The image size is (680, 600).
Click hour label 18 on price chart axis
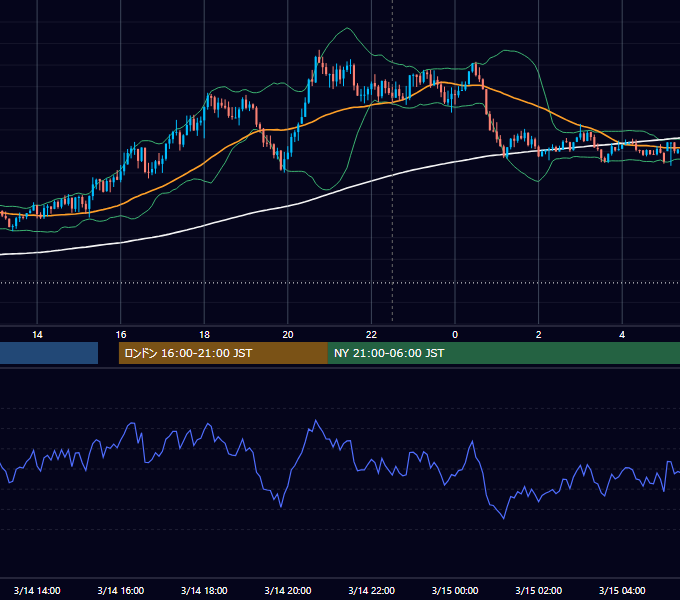coord(204,335)
